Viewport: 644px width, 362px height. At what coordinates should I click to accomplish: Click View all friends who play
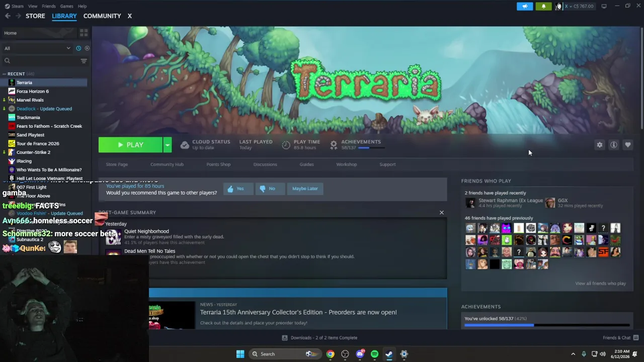[600, 284]
